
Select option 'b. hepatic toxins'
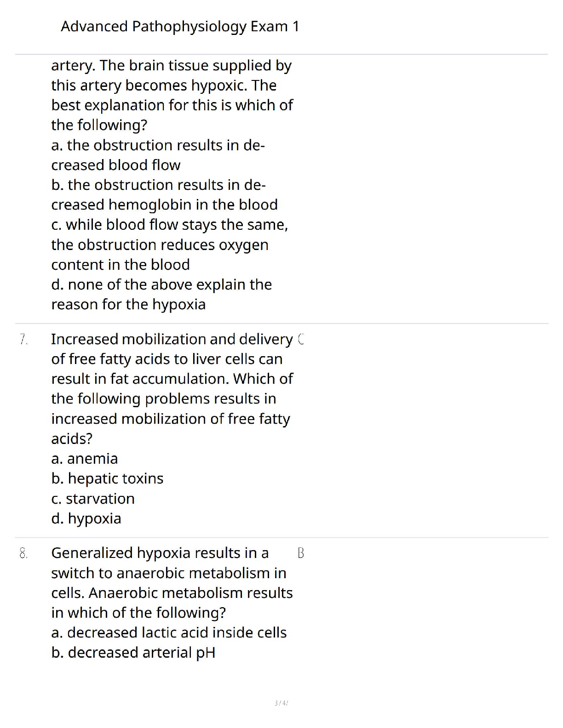point(107,478)
